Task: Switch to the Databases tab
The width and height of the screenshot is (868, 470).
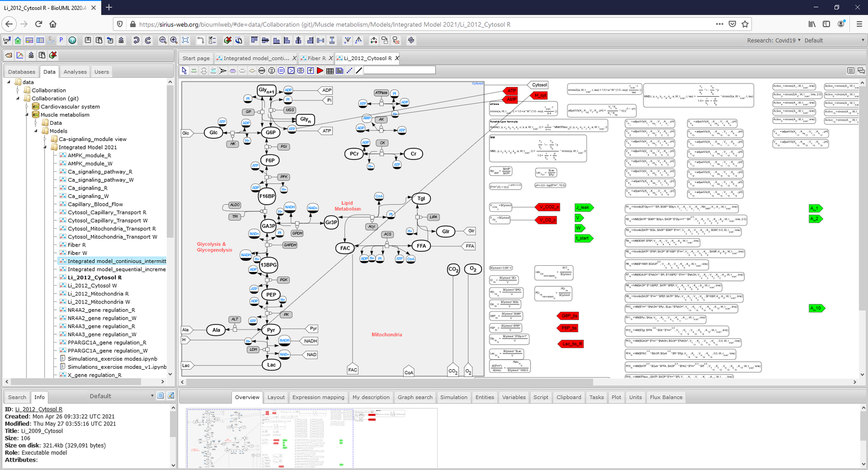Action: pos(21,72)
